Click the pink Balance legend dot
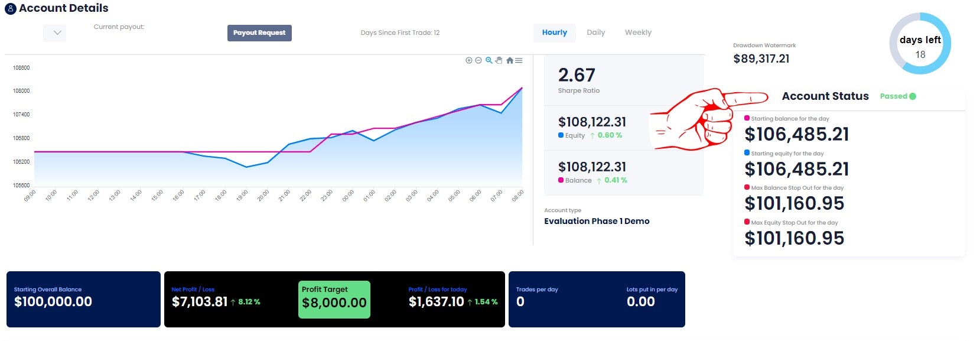 [561, 180]
